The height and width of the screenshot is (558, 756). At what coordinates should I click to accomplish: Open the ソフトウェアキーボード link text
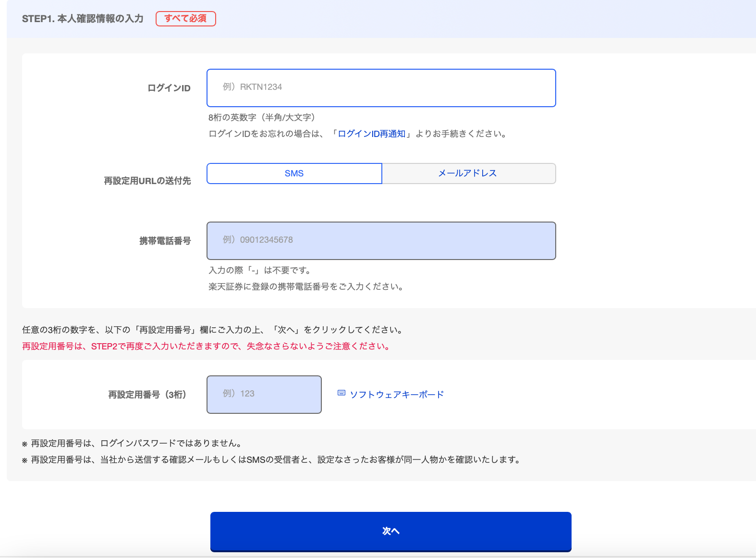pyautogui.click(x=396, y=395)
